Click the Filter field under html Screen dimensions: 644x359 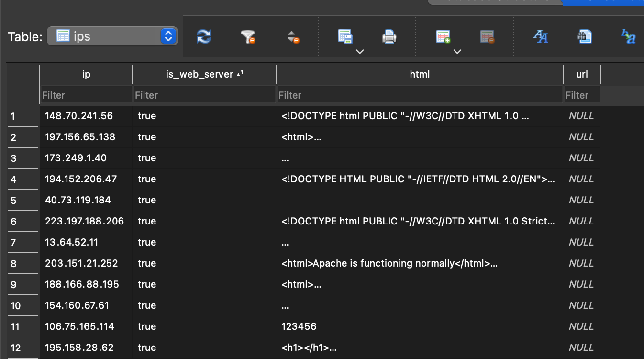[420, 95]
